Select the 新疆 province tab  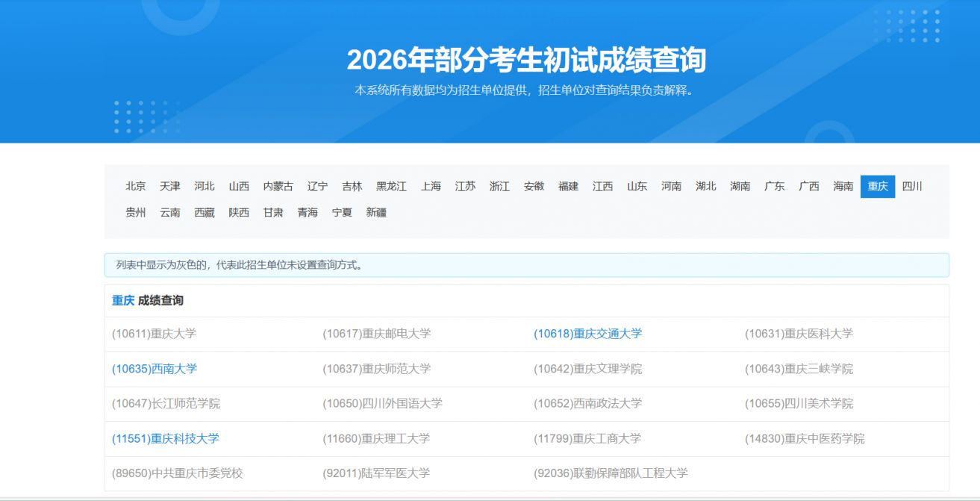click(x=376, y=213)
